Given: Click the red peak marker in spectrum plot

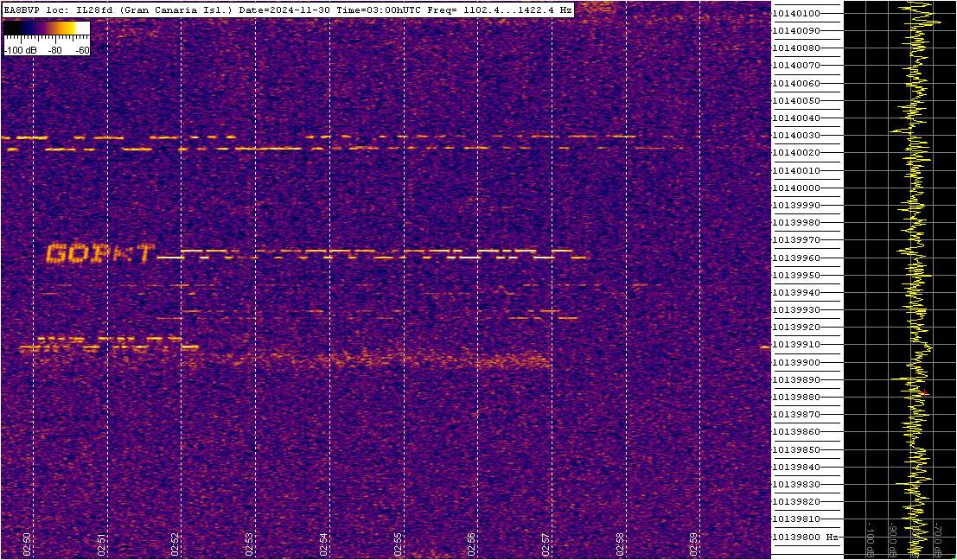Looking at the screenshot, I should pyautogui.click(x=924, y=392).
